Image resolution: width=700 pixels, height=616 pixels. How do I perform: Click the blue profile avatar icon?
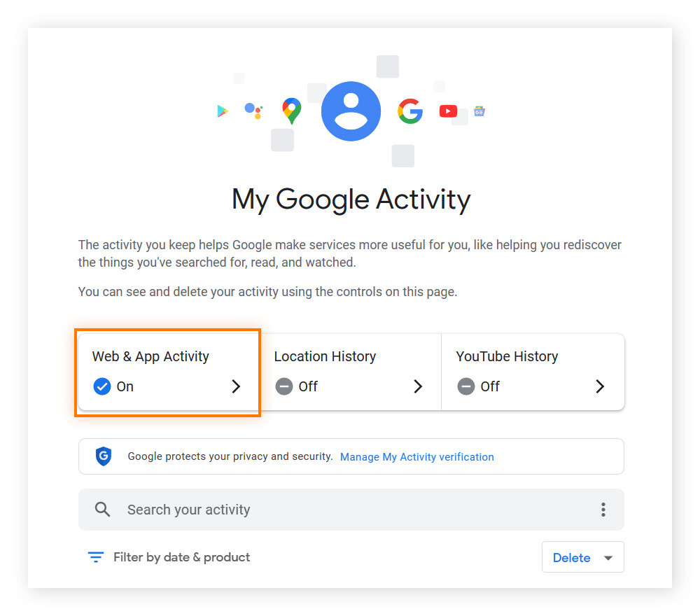click(351, 111)
